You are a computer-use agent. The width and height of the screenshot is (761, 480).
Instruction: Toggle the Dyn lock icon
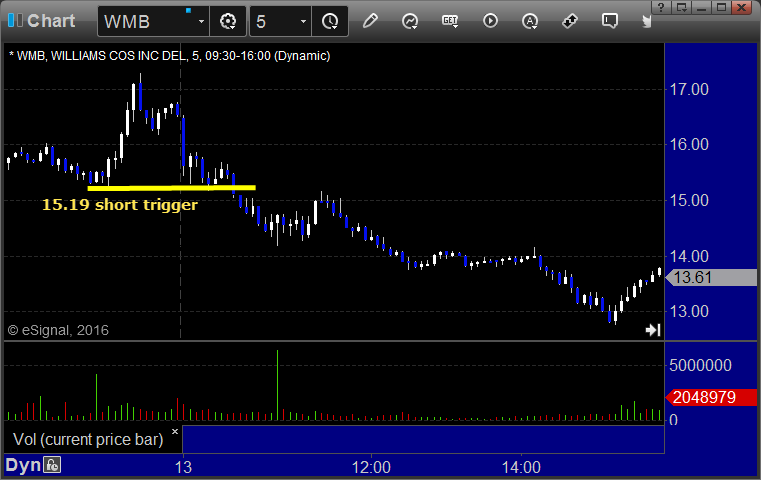pyautogui.click(x=52, y=465)
